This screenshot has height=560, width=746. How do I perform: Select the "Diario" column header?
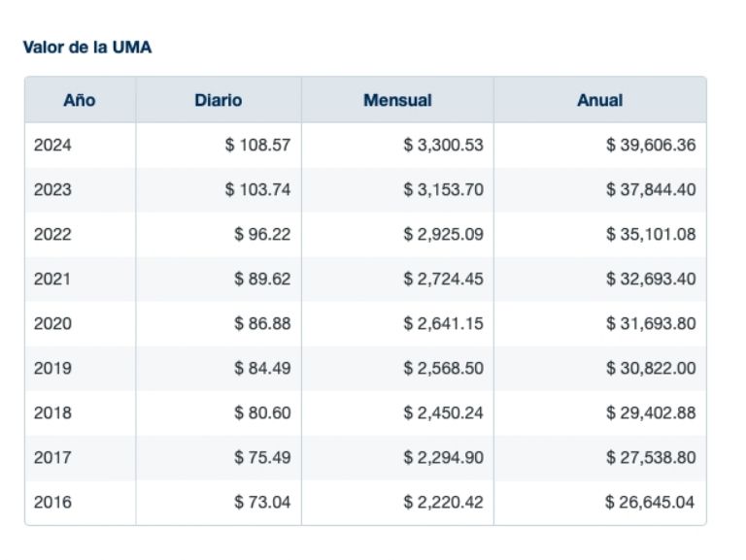(x=219, y=100)
